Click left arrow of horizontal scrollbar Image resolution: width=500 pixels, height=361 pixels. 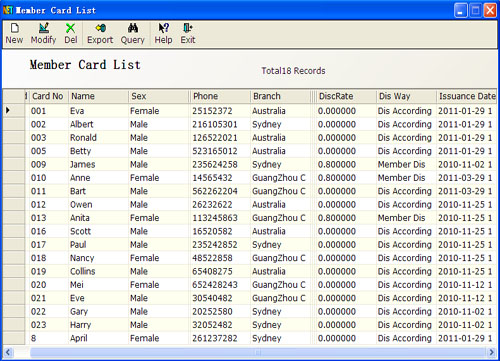8,352
